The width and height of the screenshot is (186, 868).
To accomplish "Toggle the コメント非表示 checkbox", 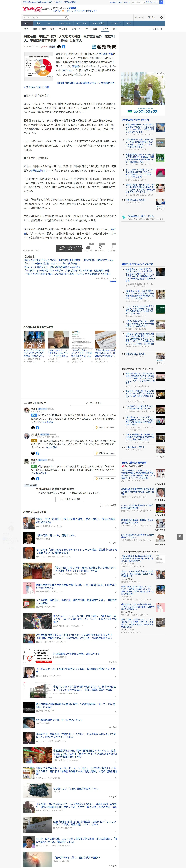I will [102, 505].
